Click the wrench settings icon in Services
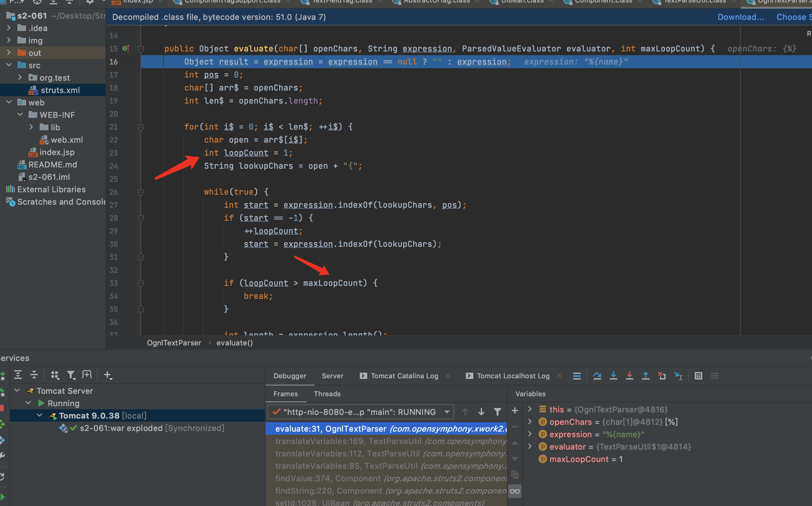 click(2, 455)
